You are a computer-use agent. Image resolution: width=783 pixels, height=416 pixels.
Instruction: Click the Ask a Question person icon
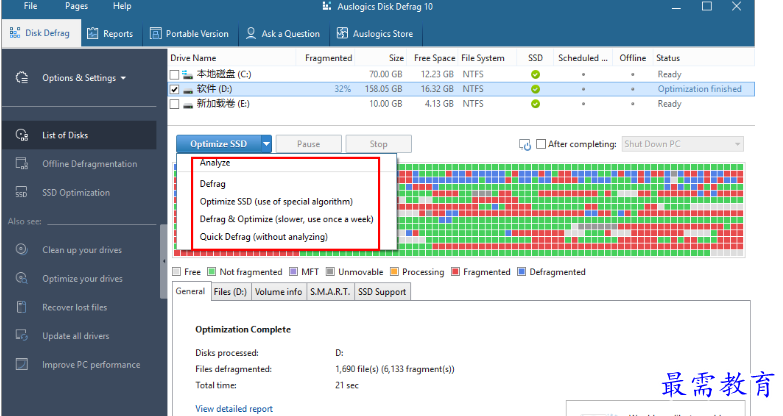pos(251,33)
